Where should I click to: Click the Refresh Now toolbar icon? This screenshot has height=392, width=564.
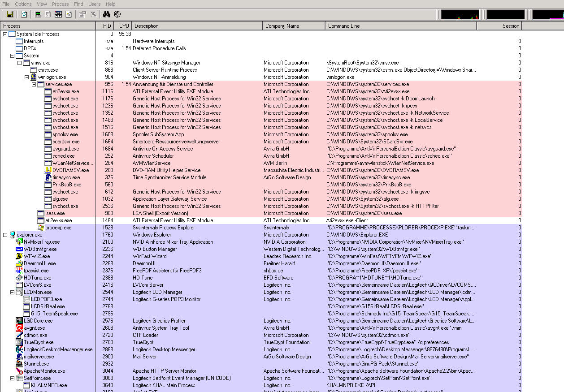[x=24, y=14]
